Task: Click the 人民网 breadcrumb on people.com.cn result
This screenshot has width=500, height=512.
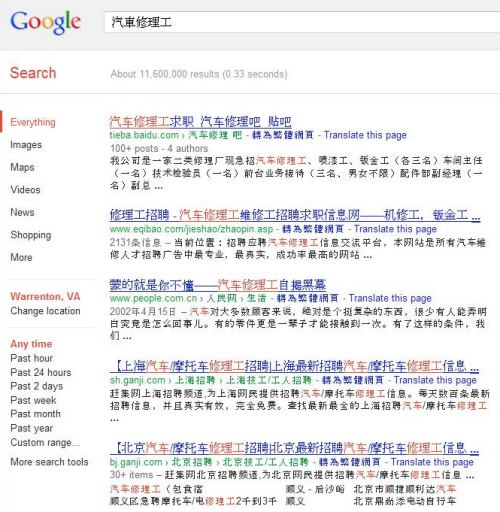Action: pyautogui.click(x=222, y=298)
